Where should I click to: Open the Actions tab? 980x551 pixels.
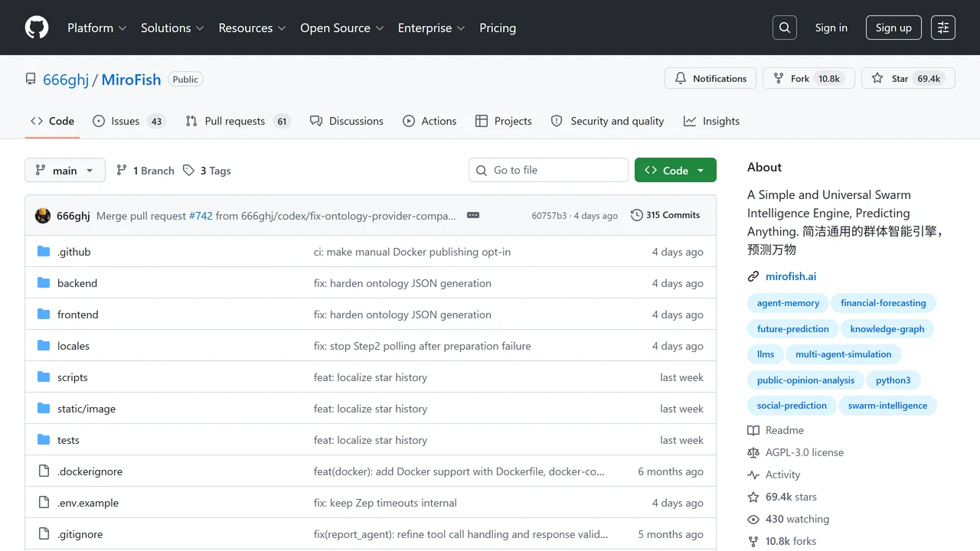(430, 121)
